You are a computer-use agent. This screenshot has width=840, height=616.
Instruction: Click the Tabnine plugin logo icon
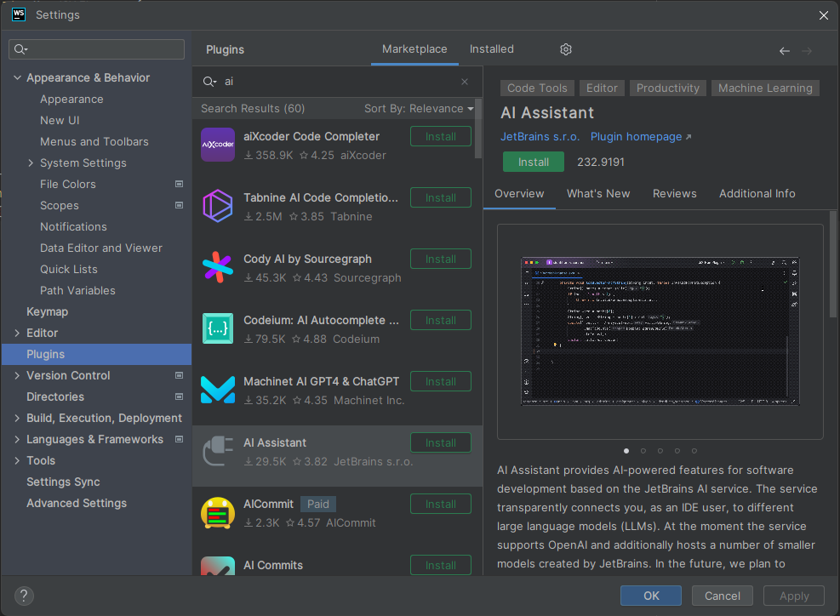[x=218, y=206]
